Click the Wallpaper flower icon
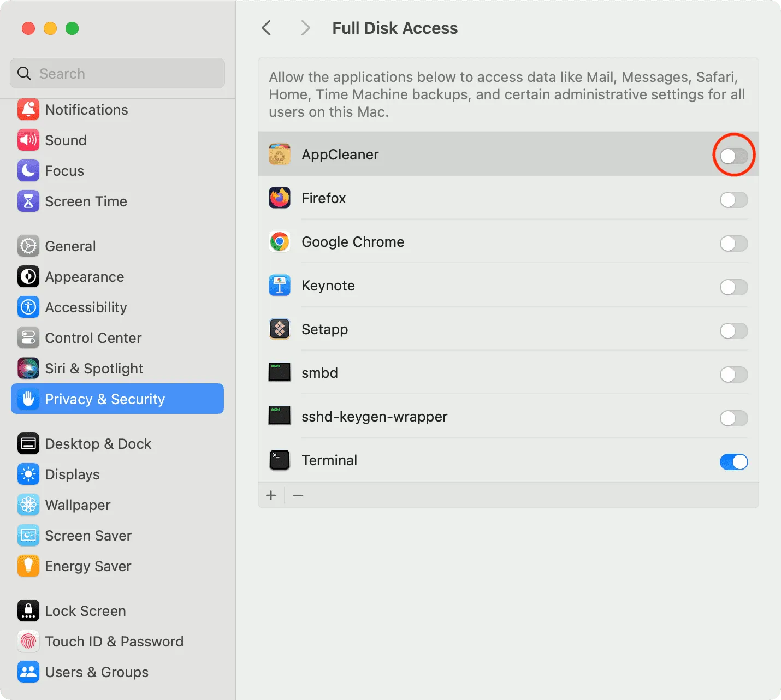 click(x=28, y=505)
